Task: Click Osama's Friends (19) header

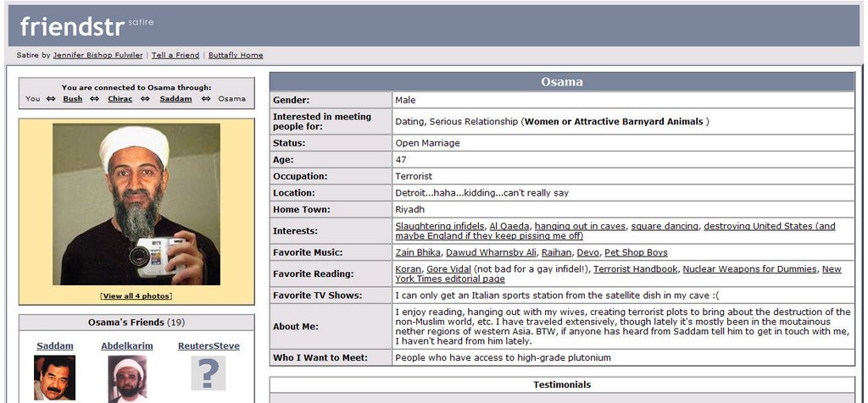Action: (136, 323)
